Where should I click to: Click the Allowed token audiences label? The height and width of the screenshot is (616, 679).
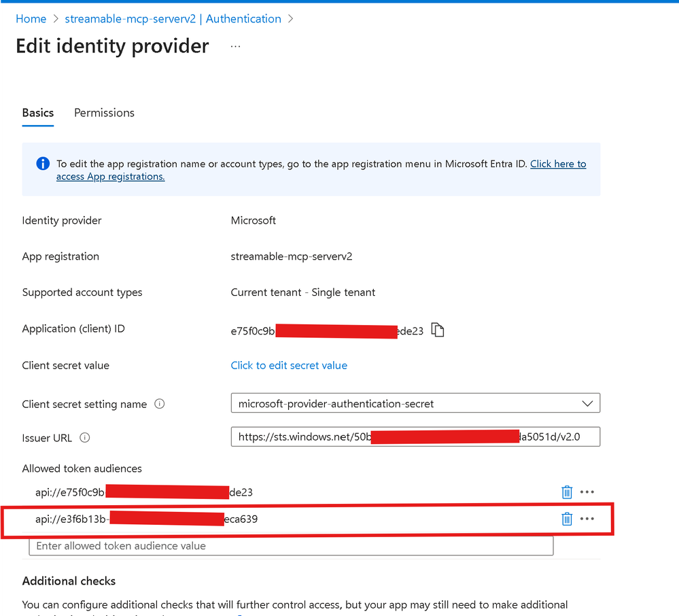(82, 468)
